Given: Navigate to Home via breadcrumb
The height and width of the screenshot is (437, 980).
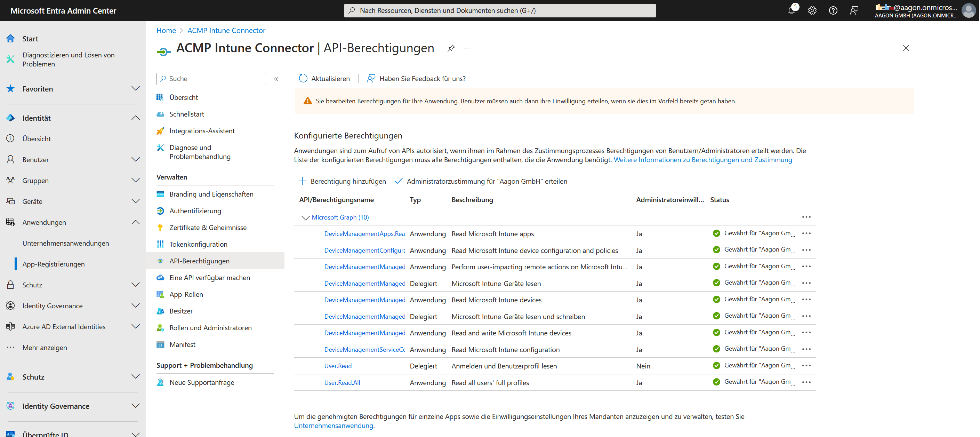Looking at the screenshot, I should pos(166,30).
